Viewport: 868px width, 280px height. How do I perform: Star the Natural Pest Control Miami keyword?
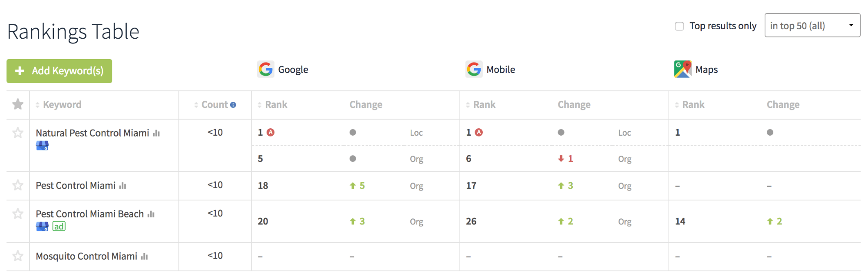[x=18, y=133]
